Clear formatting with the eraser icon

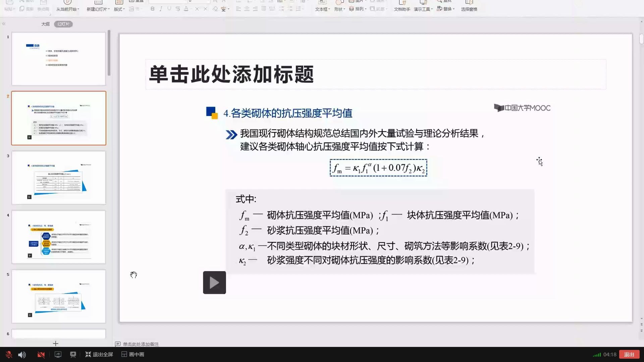(x=215, y=9)
